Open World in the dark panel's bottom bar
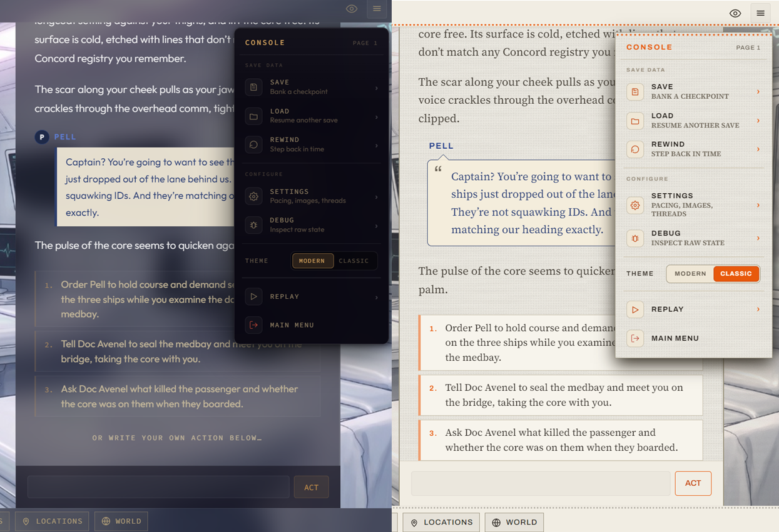This screenshot has width=779, height=532. [x=121, y=521]
